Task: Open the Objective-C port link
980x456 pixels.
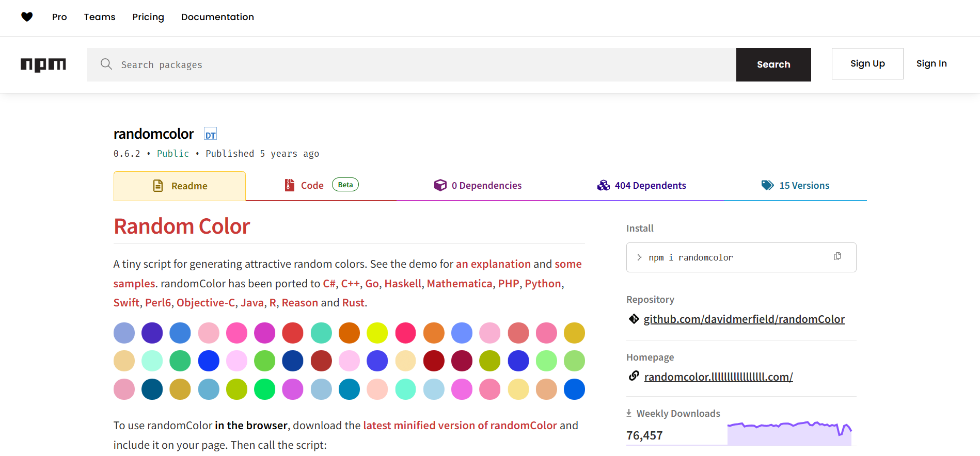Action: click(206, 303)
